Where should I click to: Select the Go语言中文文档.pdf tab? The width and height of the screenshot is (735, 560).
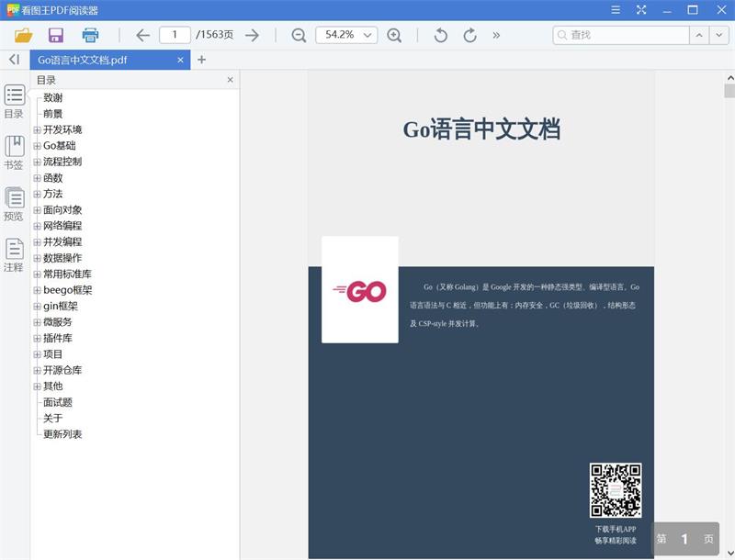[x=110, y=60]
